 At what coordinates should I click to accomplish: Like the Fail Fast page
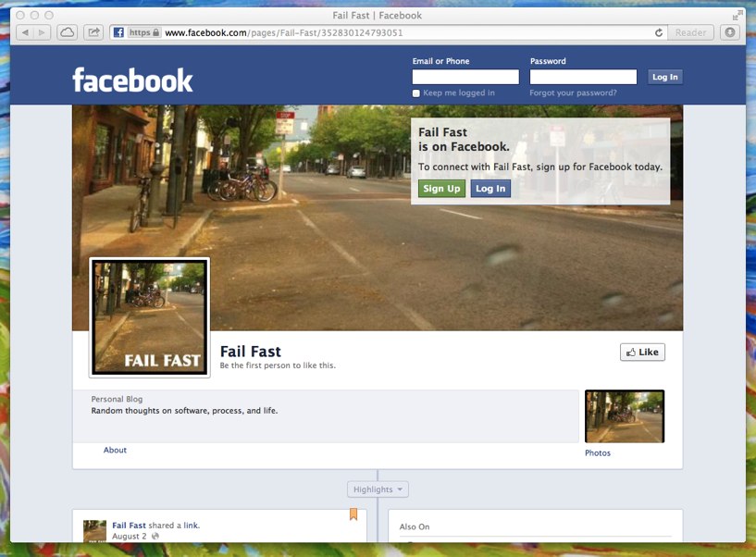(x=642, y=352)
